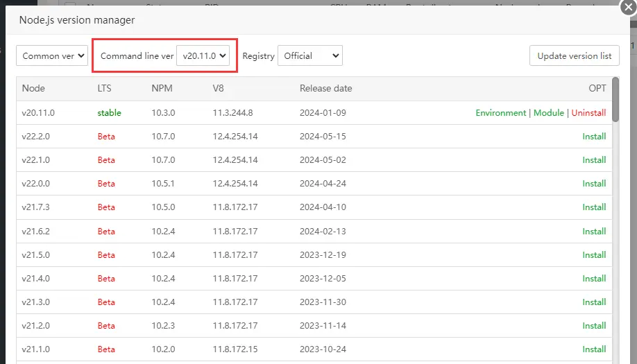The height and width of the screenshot is (364, 637).
Task: Install Node v21.2.0
Action: pyautogui.click(x=594, y=325)
